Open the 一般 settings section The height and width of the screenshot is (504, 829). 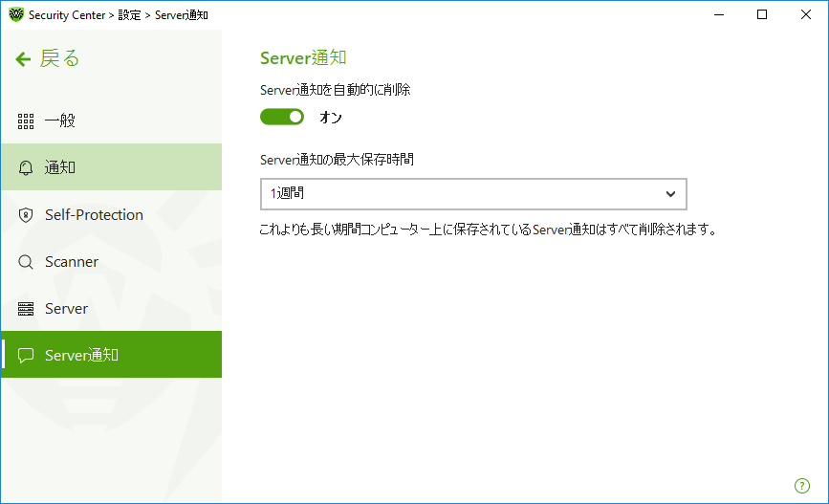[x=111, y=121]
